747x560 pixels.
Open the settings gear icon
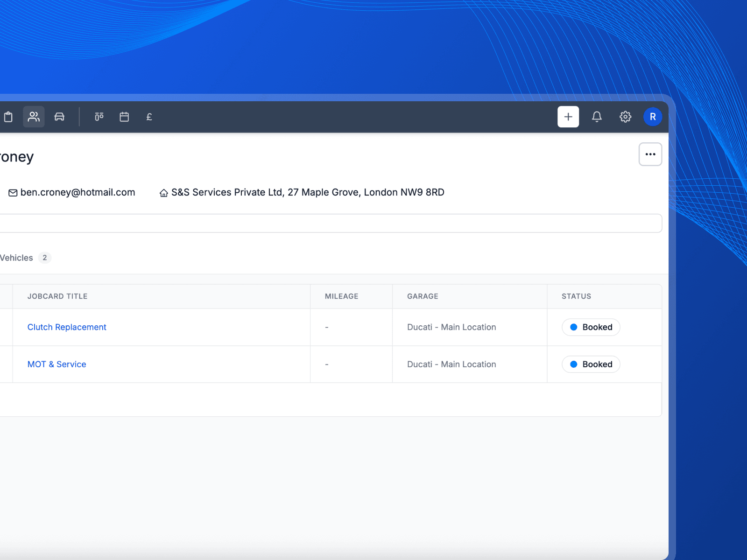[x=625, y=117]
